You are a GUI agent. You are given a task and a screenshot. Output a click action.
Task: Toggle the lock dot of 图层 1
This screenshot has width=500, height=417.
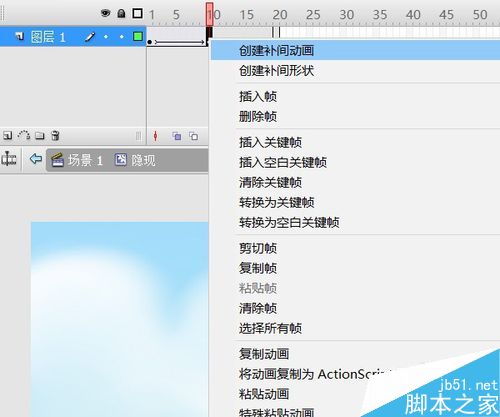[122, 37]
